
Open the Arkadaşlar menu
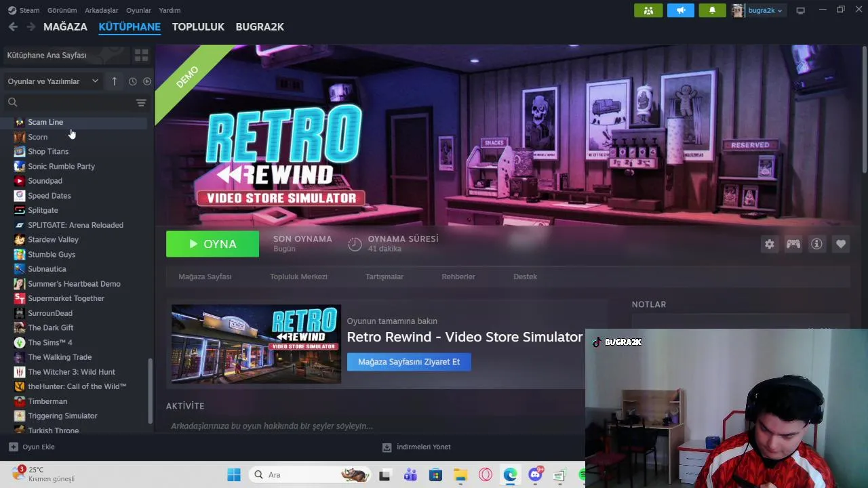(x=101, y=10)
